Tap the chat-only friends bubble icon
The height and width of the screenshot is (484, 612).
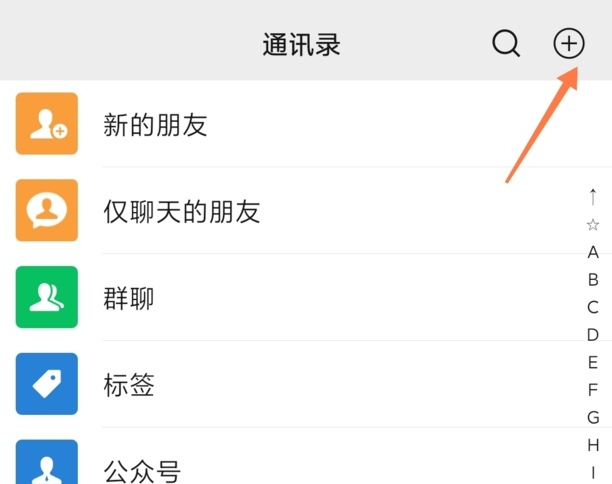[x=47, y=210]
